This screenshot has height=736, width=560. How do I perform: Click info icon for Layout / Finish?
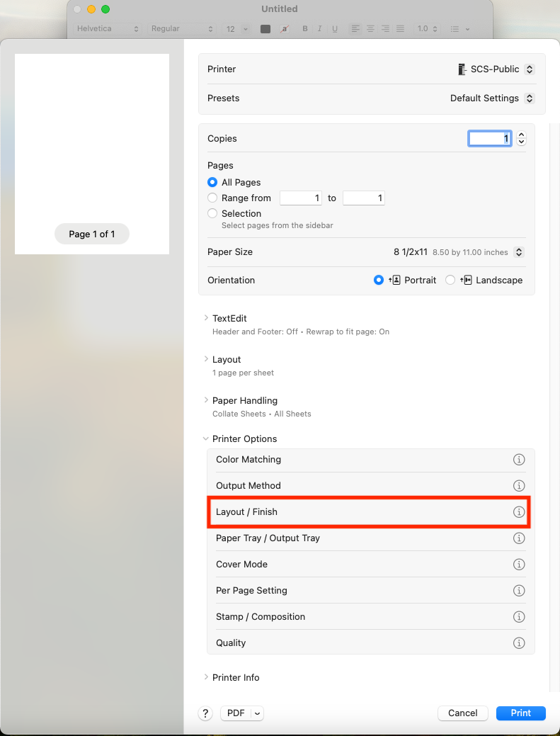pyautogui.click(x=519, y=512)
